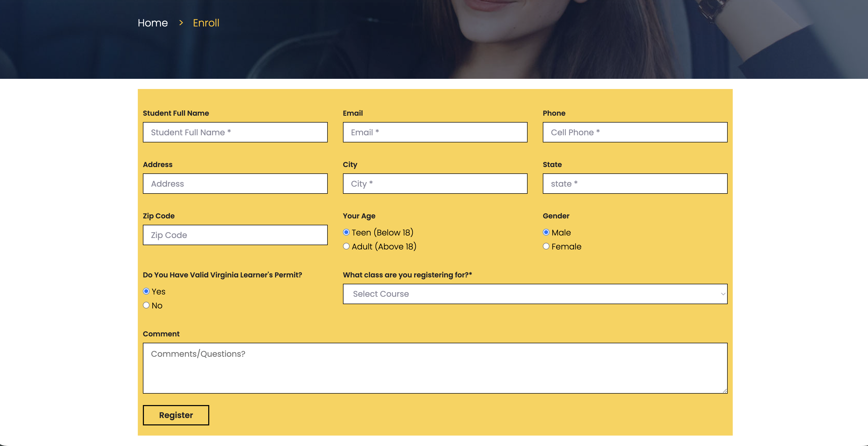Click the 'Address' label above field
868x446 pixels.
(x=158, y=165)
